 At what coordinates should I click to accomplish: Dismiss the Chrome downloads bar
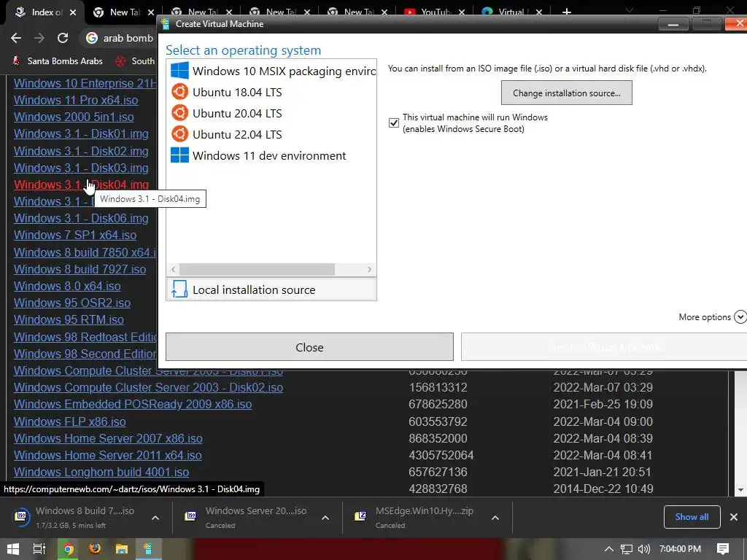tap(734, 517)
